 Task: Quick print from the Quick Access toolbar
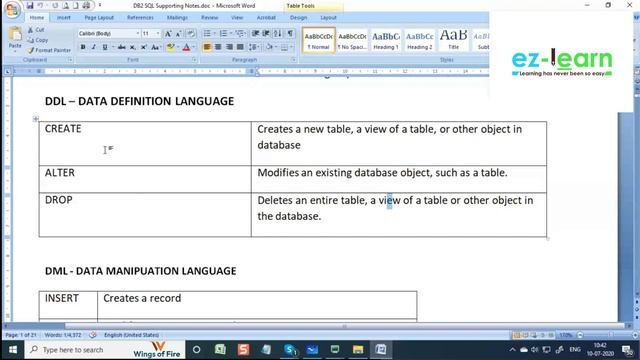(x=86, y=6)
